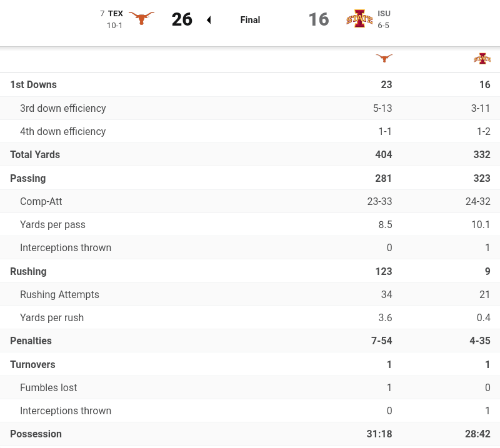This screenshot has width=500, height=448.
Task: Open the TEX team name link
Action: pos(116,14)
